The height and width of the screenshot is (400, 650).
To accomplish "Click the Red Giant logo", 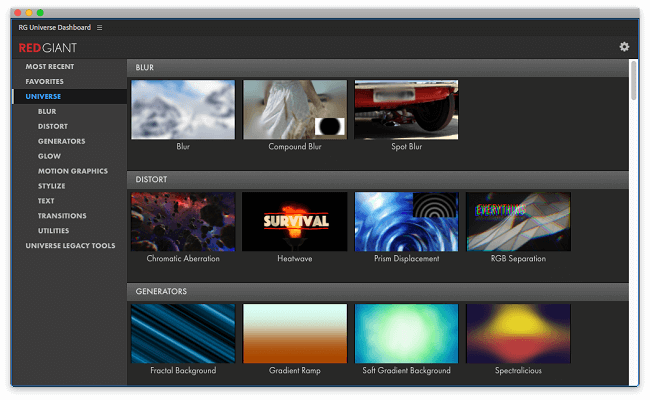I will 48,48.
